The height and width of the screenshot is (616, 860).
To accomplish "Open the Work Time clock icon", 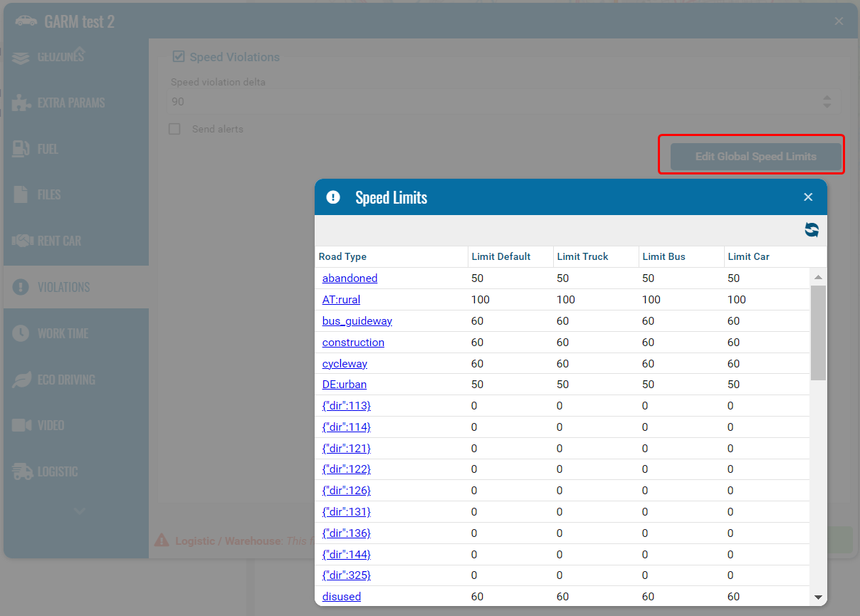I will point(21,333).
